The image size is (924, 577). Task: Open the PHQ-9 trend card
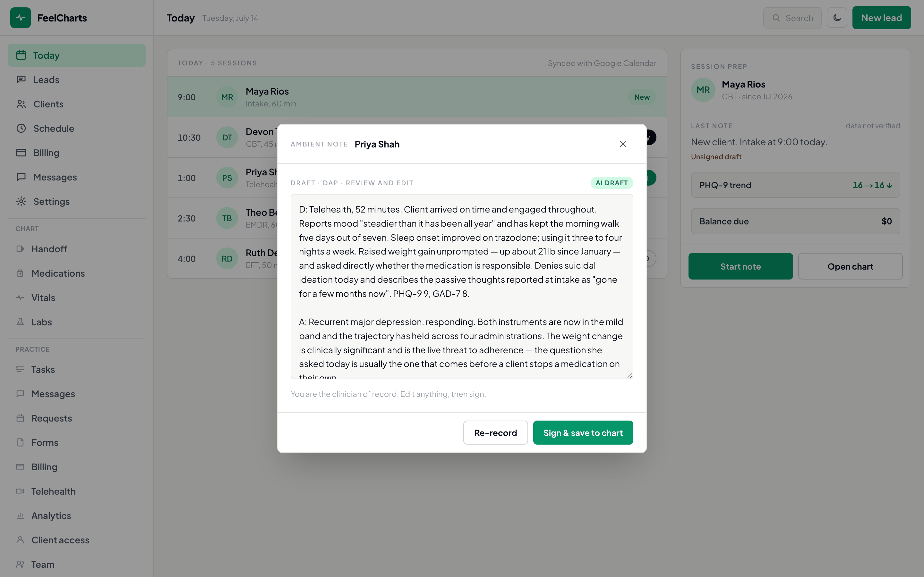point(795,185)
